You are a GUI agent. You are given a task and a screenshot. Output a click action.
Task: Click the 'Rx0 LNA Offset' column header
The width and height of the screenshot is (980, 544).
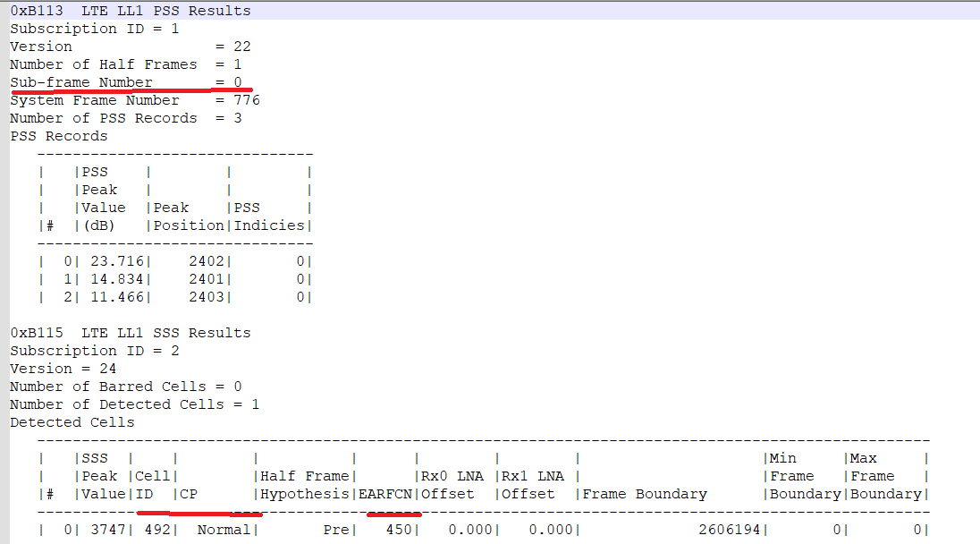pyautogui.click(x=452, y=485)
